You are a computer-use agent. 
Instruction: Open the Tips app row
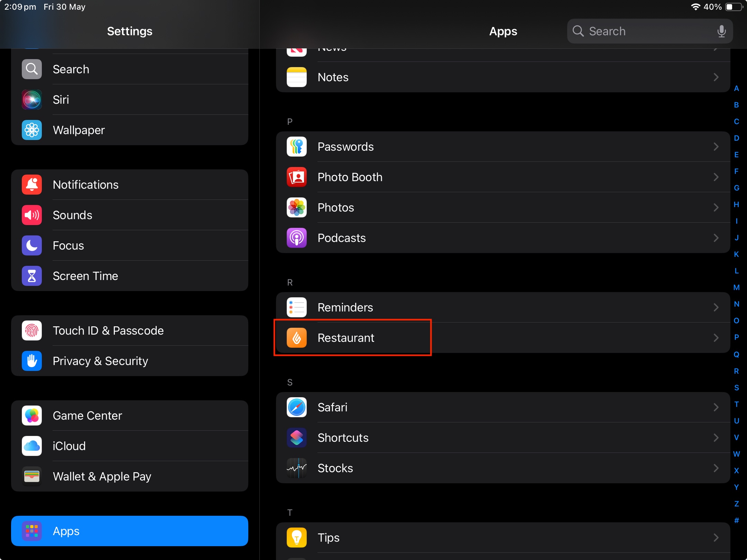503,538
